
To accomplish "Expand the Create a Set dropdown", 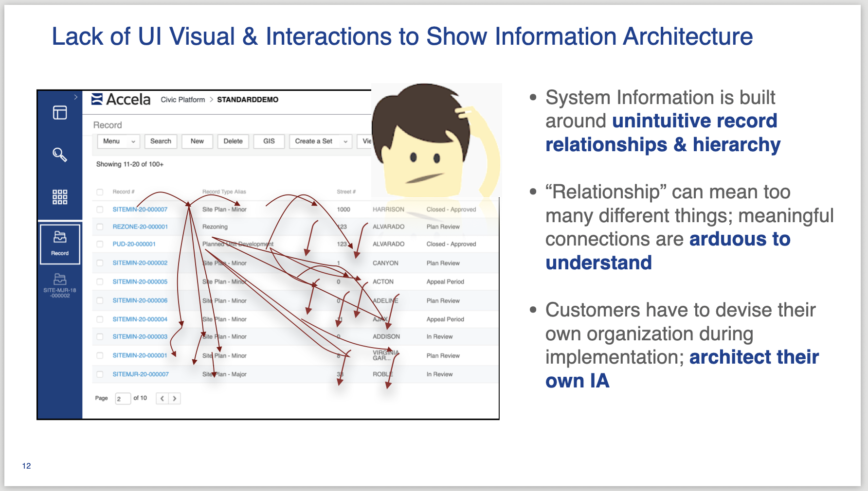I will pos(320,141).
